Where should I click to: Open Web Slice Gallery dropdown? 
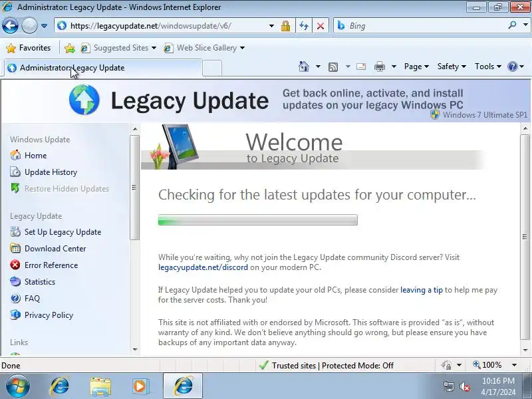(x=204, y=48)
